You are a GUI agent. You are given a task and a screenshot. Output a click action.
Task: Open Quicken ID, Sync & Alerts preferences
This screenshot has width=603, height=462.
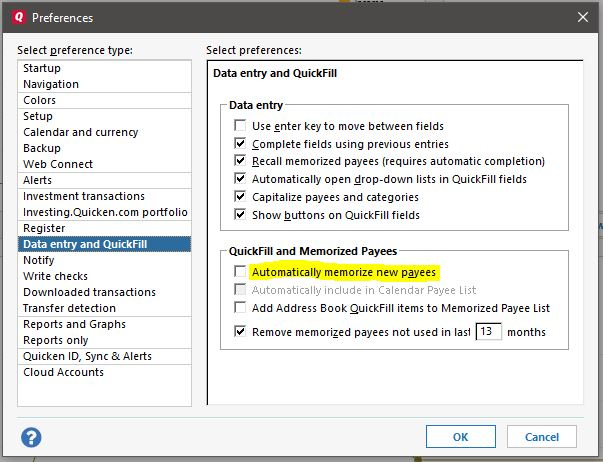tap(104, 356)
